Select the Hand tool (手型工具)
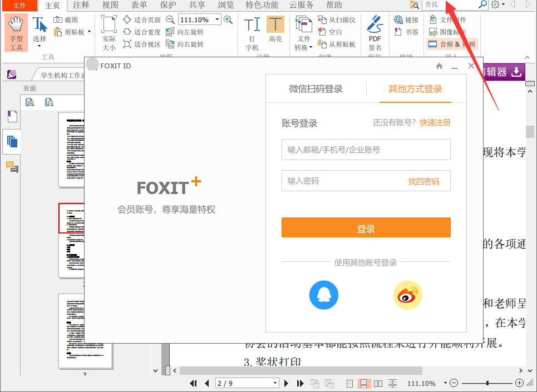The width and height of the screenshot is (537, 392). coord(16,31)
